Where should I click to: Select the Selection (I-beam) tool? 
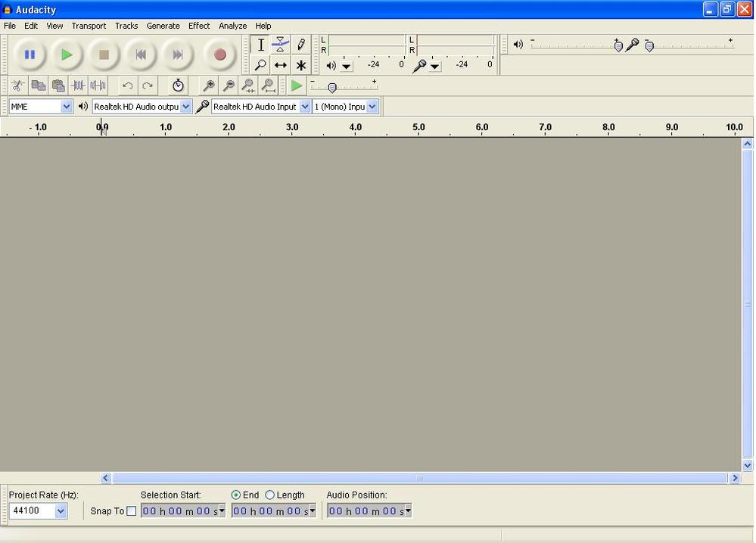click(260, 45)
